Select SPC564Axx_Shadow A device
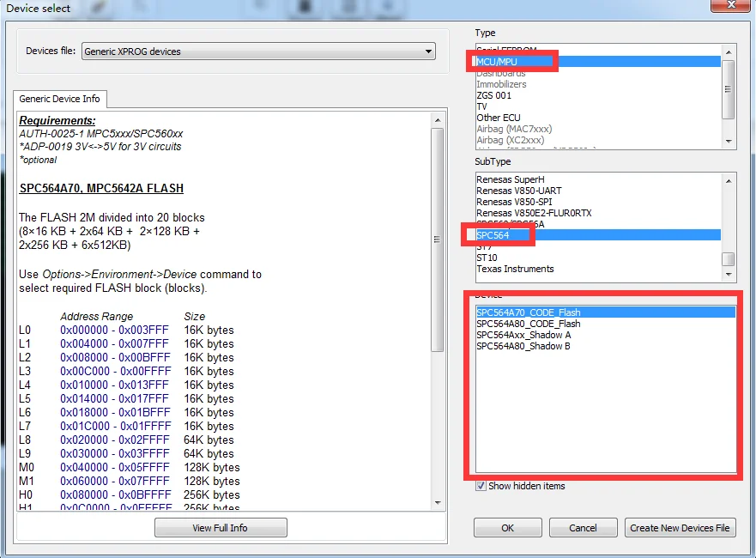The image size is (756, 558). 606,335
